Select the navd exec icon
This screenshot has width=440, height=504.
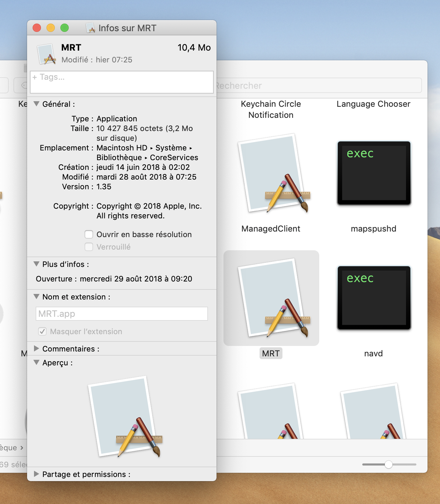[x=374, y=298]
